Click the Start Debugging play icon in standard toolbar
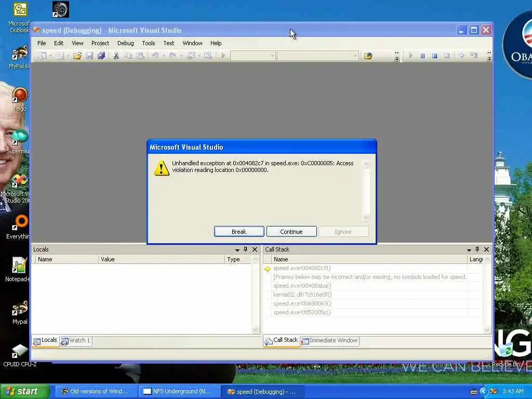 223,56
